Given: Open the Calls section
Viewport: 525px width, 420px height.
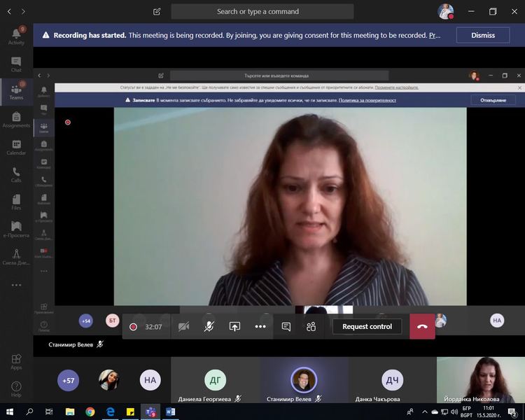Looking at the screenshot, I should click(16, 175).
